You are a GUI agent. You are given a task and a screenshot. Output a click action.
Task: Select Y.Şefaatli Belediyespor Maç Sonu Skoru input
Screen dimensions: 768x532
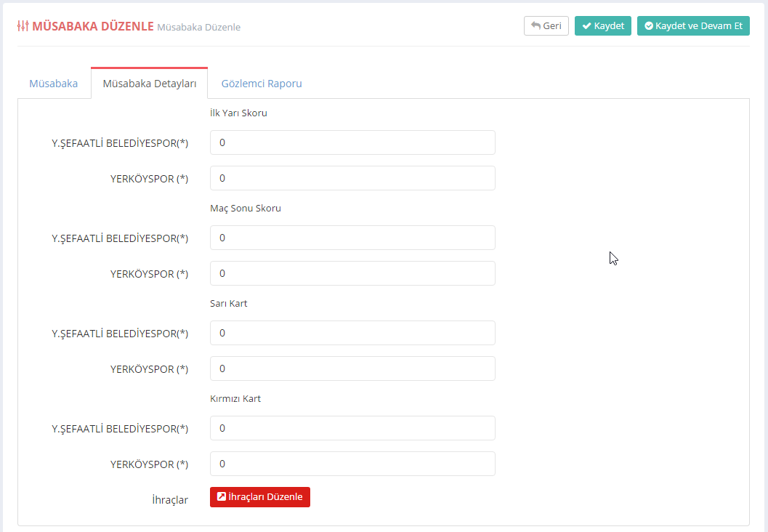(x=352, y=238)
